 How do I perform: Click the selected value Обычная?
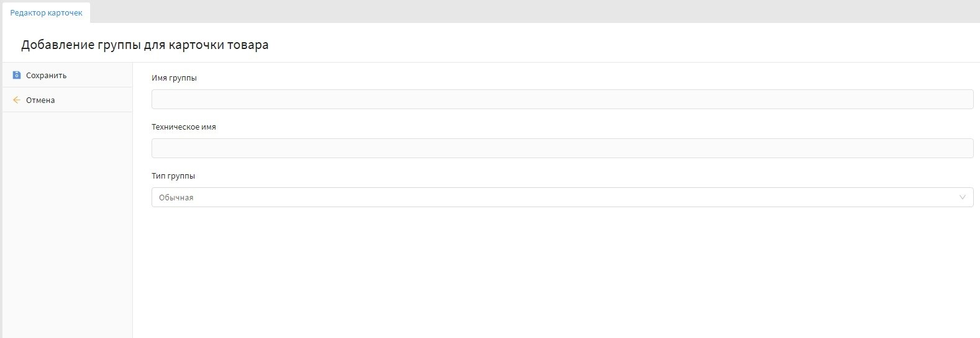pos(176,198)
